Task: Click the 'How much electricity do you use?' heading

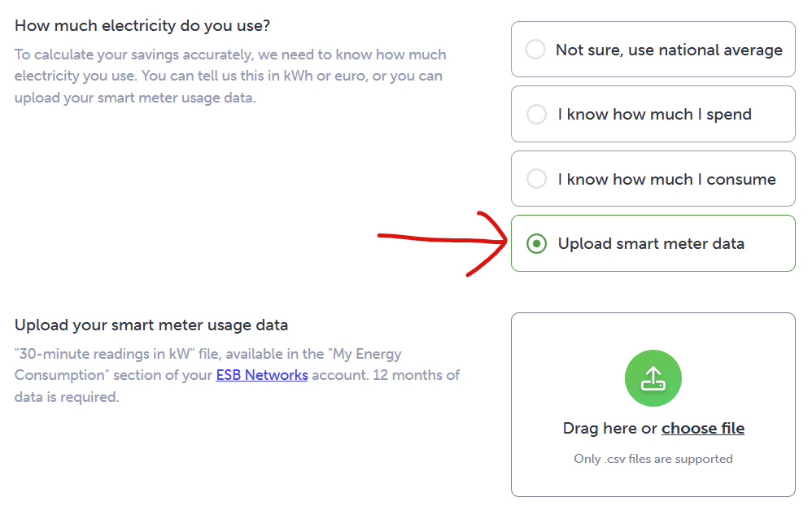Action: pyautogui.click(x=142, y=26)
